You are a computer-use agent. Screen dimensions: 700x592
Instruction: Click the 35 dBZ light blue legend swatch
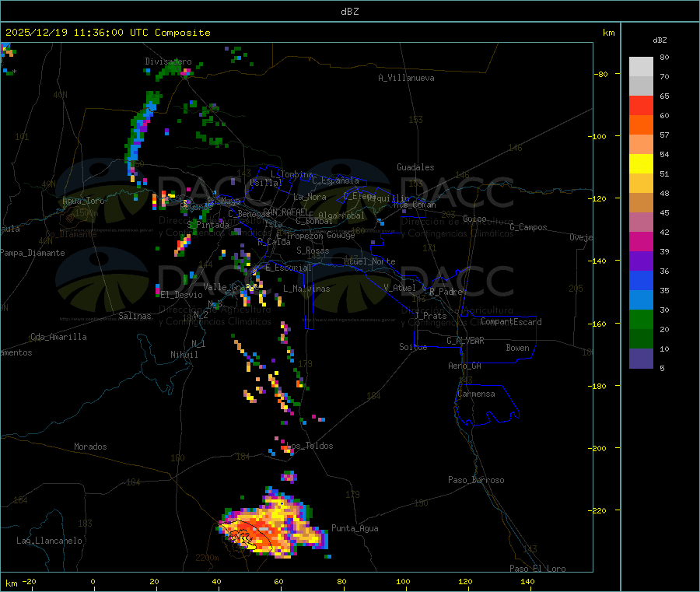(x=641, y=300)
